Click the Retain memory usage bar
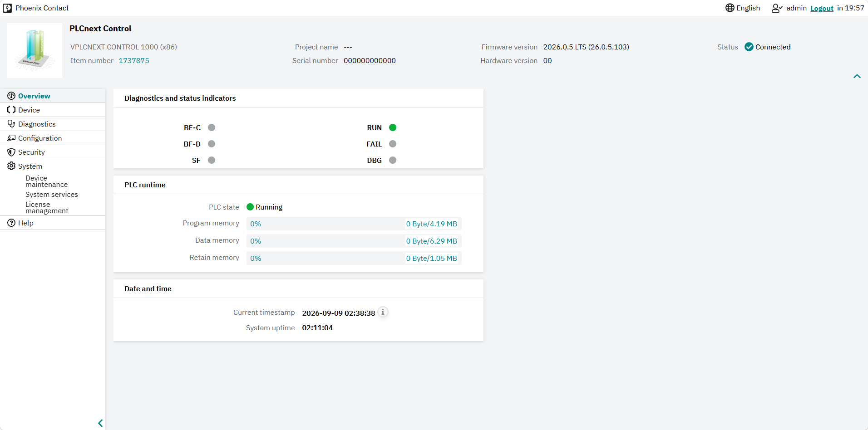 (354, 258)
